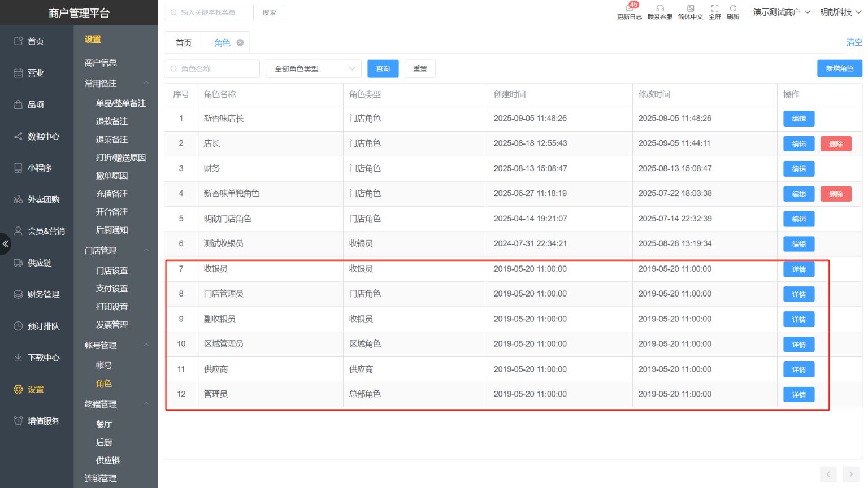
Task: Click 简体中文 language icon
Action: tap(691, 8)
